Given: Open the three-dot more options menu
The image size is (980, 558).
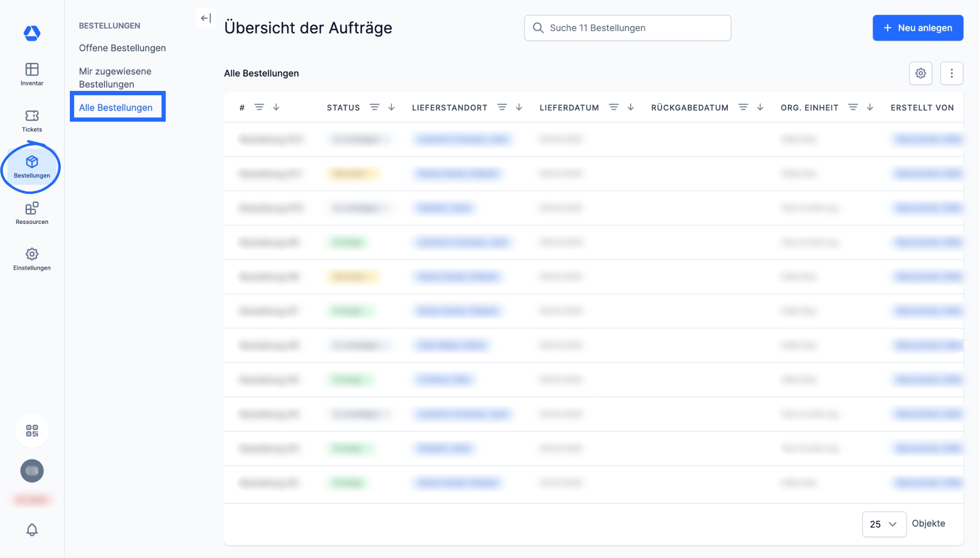Looking at the screenshot, I should point(951,73).
